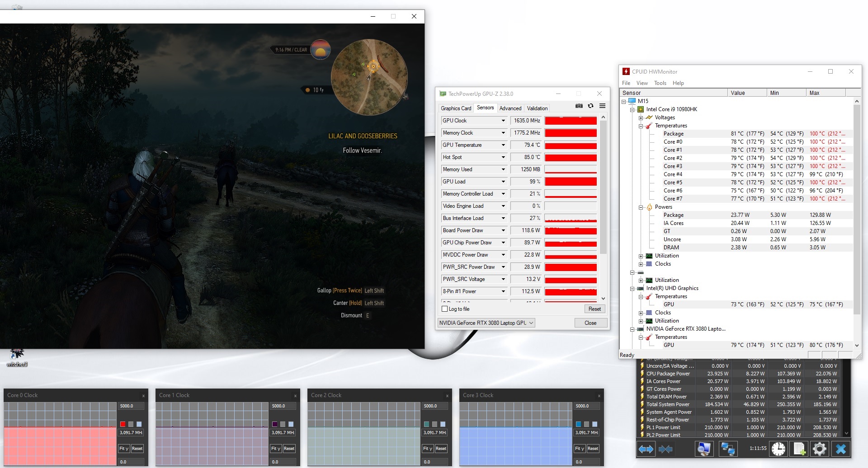Select GPU from NVIDIA GeForce RTX 3080 combo box
The image size is (868, 468).
(x=486, y=323)
